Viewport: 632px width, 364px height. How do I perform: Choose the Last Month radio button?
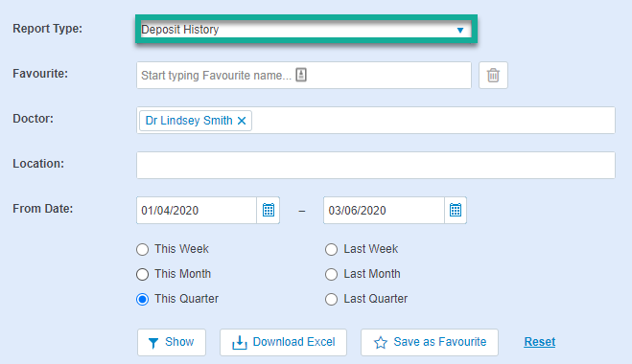point(331,275)
